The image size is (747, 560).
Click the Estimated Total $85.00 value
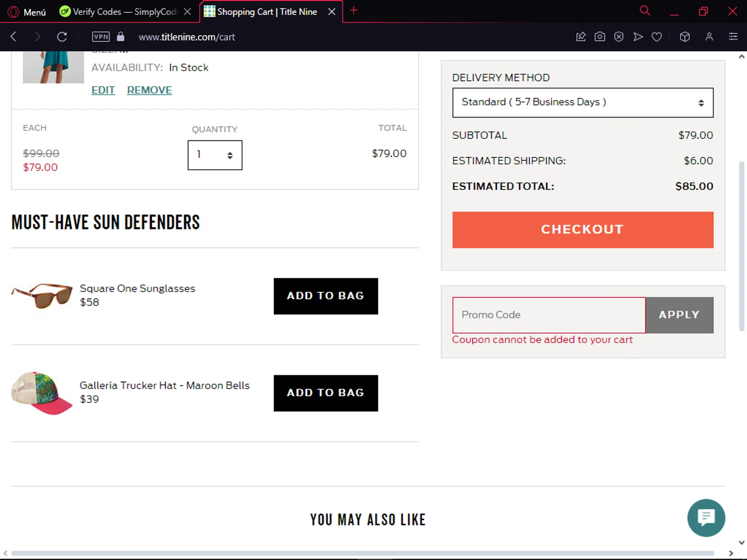point(694,186)
